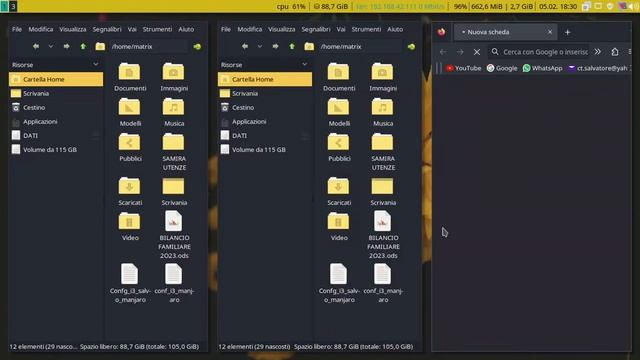Click the go button beside the middle file manager path
Viewport: 640px width, 360px height.
click(x=411, y=47)
